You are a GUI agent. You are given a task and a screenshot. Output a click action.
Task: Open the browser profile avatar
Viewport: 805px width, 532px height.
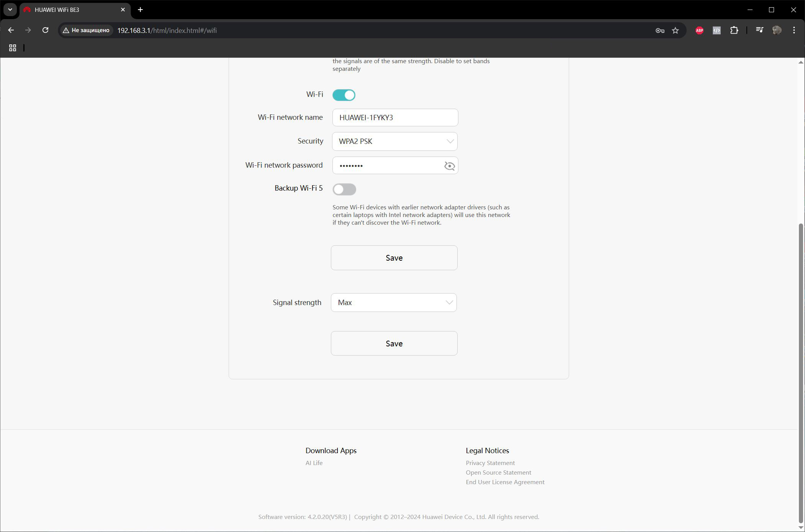click(x=777, y=30)
